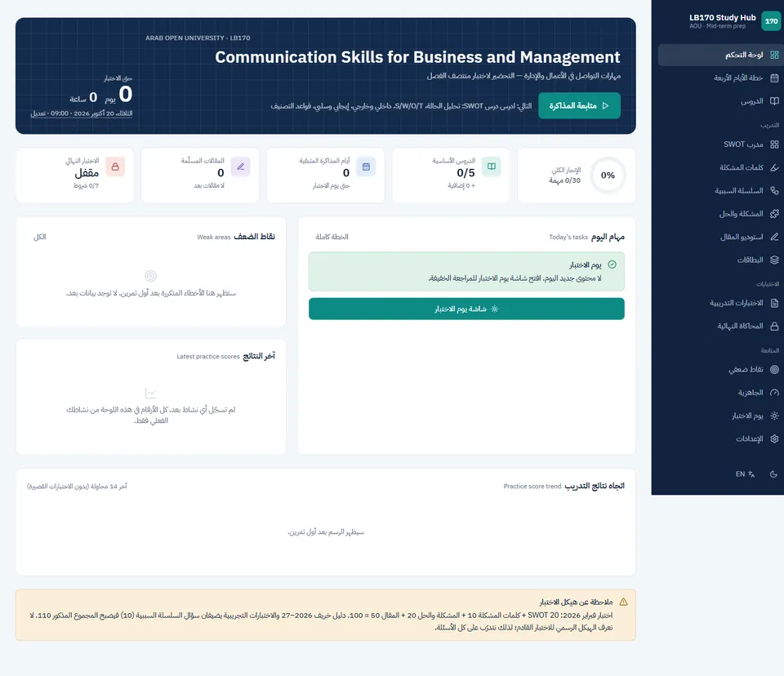Click the readiness gauge icon (الجاهزية)

click(774, 393)
